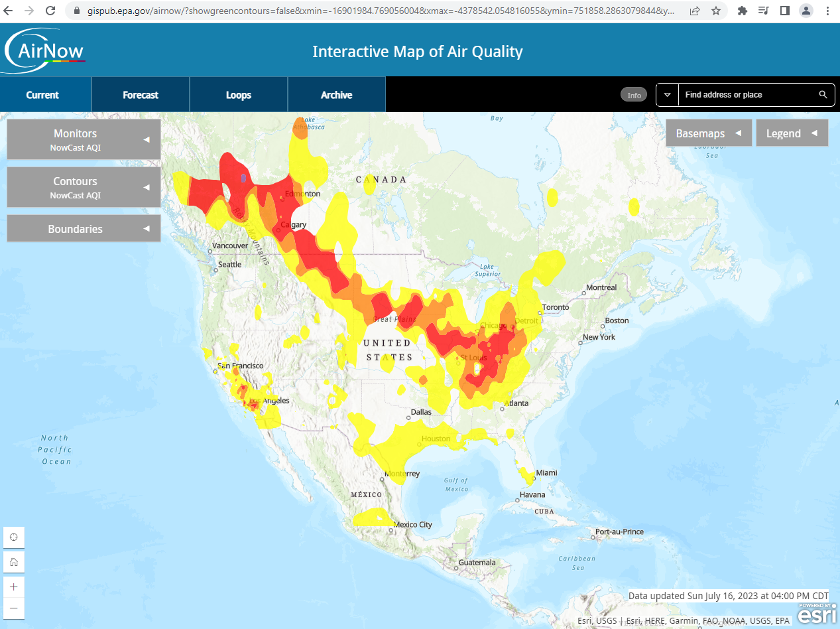Open the search source dropdown arrow

668,95
